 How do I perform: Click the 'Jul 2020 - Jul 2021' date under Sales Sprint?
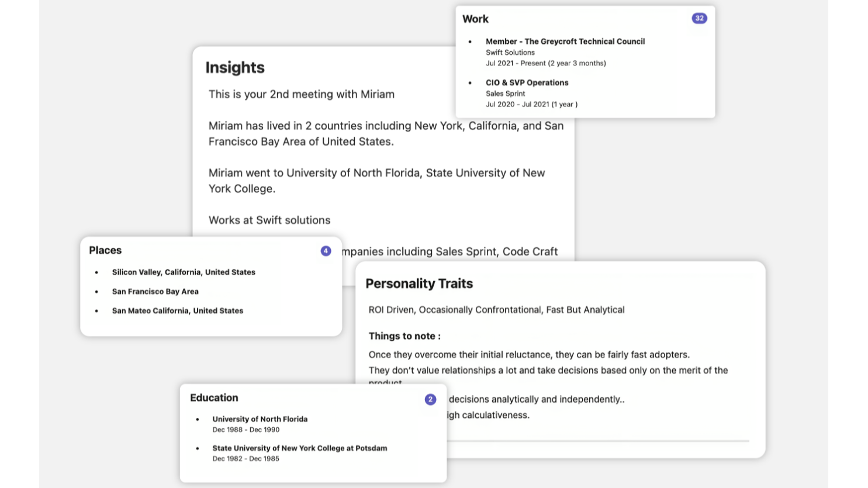point(531,105)
